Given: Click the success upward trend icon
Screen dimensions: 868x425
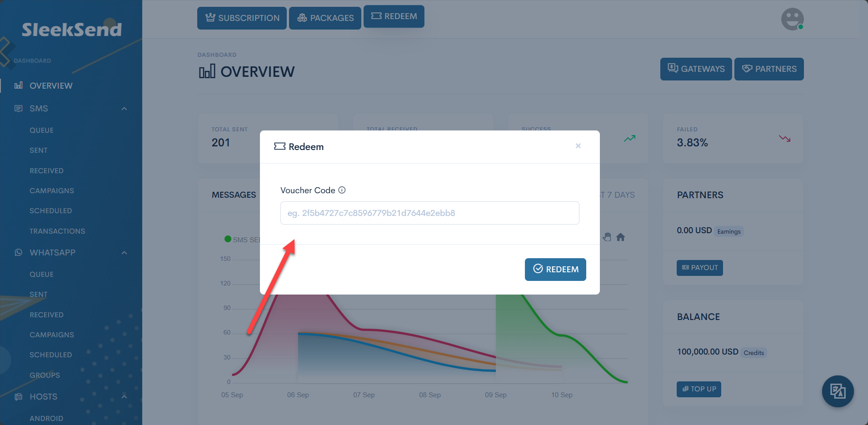Looking at the screenshot, I should tap(629, 139).
